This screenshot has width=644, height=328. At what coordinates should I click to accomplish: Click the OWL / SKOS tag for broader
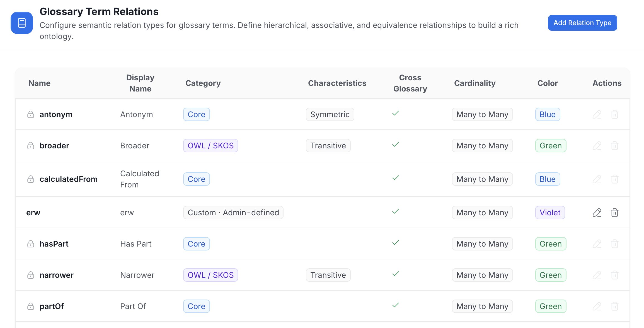tap(210, 146)
